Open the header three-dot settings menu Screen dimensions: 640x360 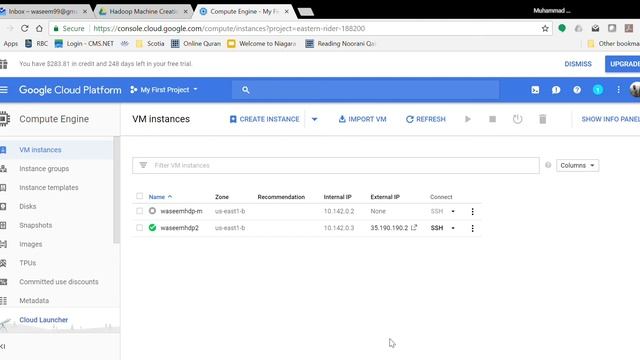coord(618,90)
